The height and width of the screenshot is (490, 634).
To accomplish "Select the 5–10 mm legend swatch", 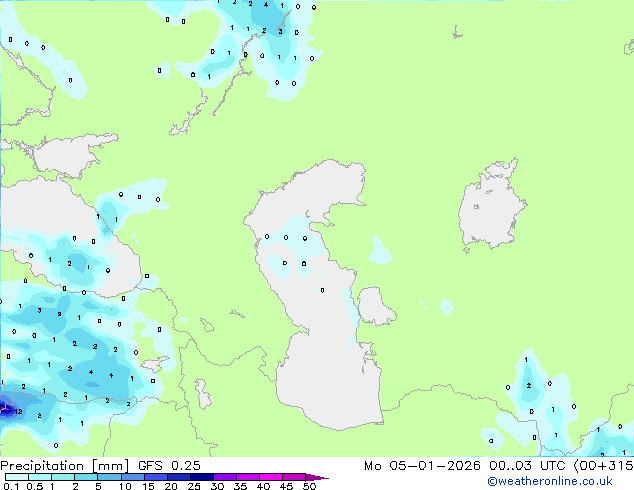I will 109,477.
